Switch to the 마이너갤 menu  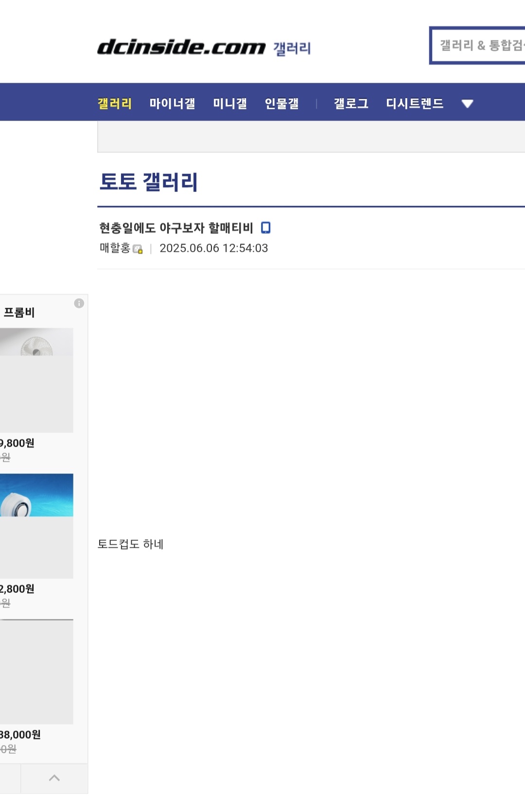(x=172, y=104)
